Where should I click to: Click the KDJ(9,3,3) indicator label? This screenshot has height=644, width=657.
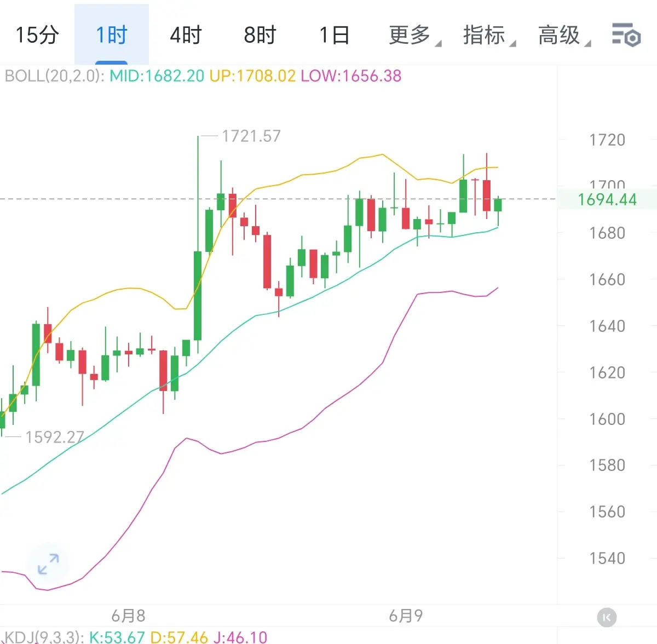pyautogui.click(x=44, y=637)
